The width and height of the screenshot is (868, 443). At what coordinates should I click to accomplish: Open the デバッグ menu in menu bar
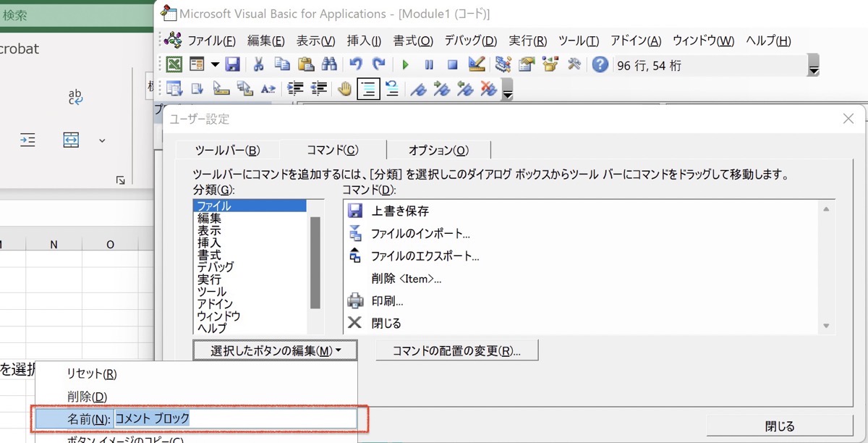click(470, 41)
